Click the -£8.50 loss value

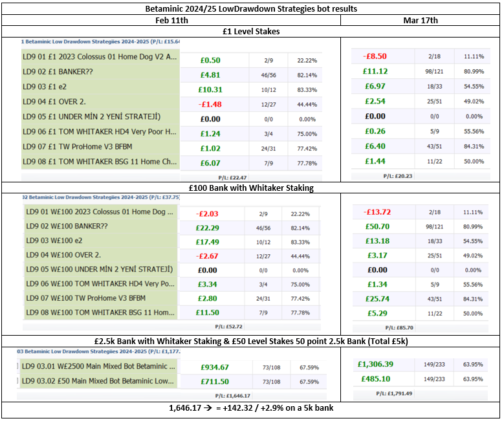[375, 56]
